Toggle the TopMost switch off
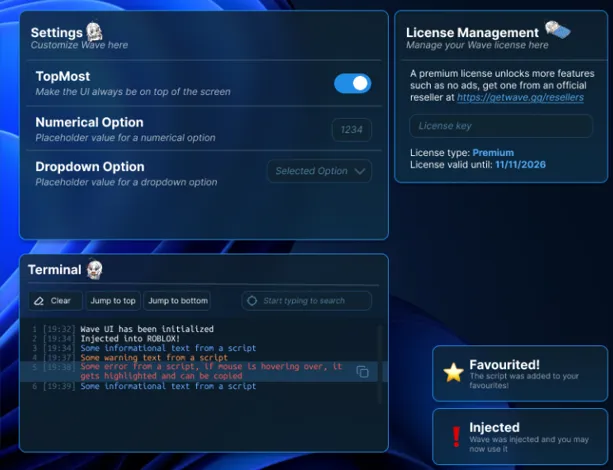The image size is (613, 470). click(352, 84)
